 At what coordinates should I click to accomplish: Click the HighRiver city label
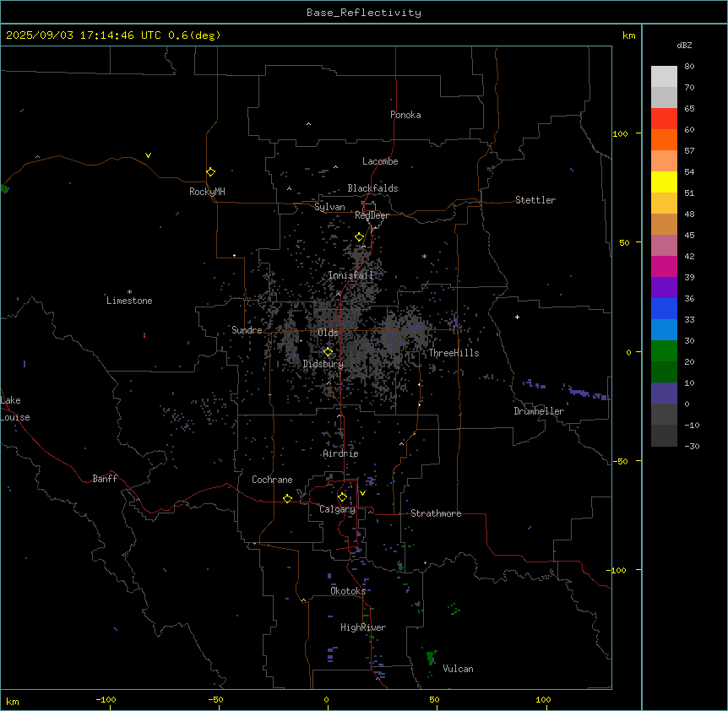pyautogui.click(x=363, y=627)
